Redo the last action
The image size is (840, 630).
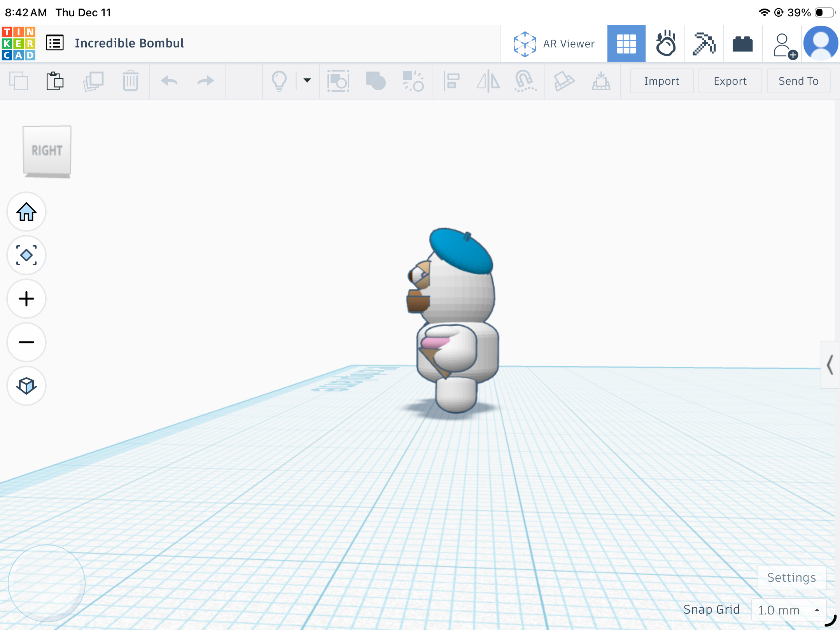coord(206,81)
